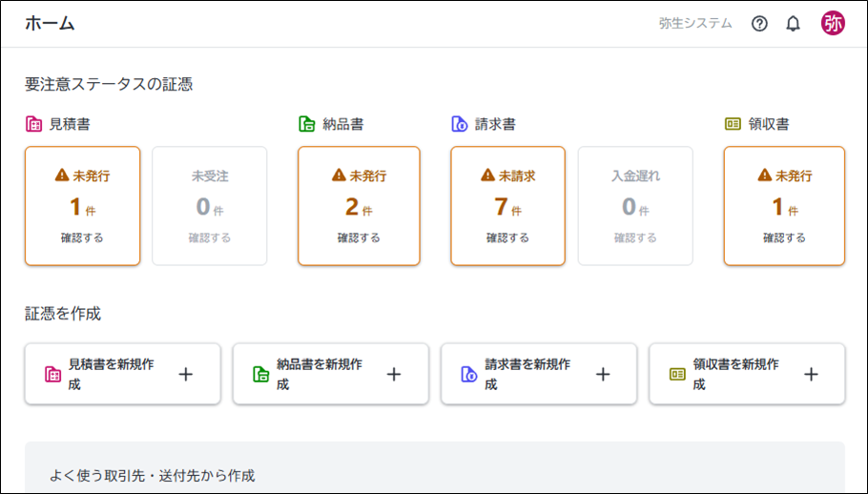
Task: Click plus icon on 請求書を新規作成
Action: point(603,375)
